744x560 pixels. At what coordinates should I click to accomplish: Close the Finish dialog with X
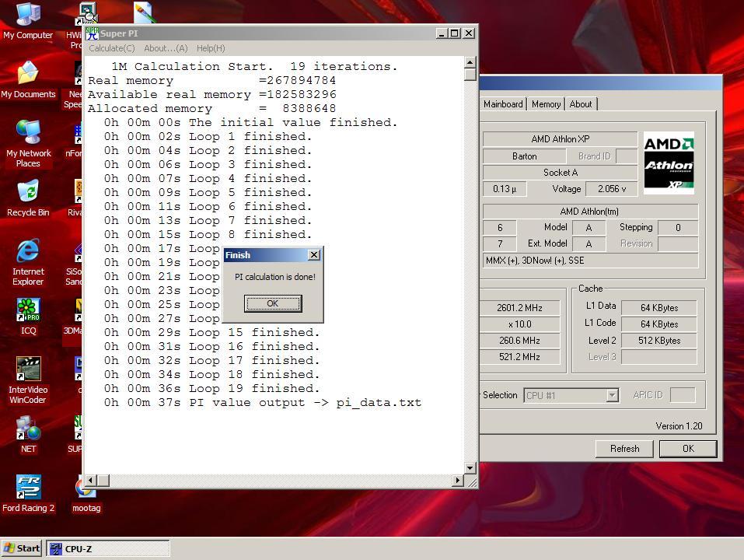point(313,255)
